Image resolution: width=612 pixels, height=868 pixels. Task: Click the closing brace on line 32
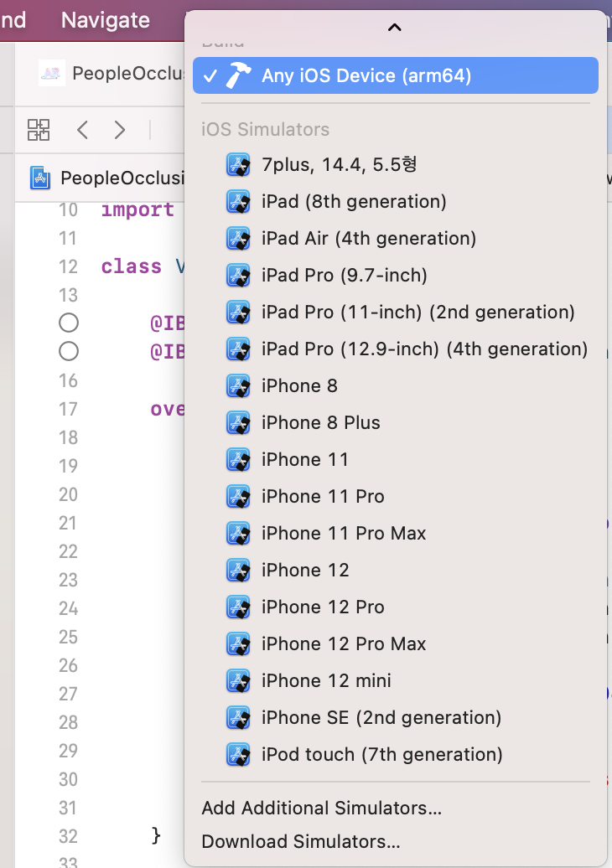pyautogui.click(x=156, y=836)
